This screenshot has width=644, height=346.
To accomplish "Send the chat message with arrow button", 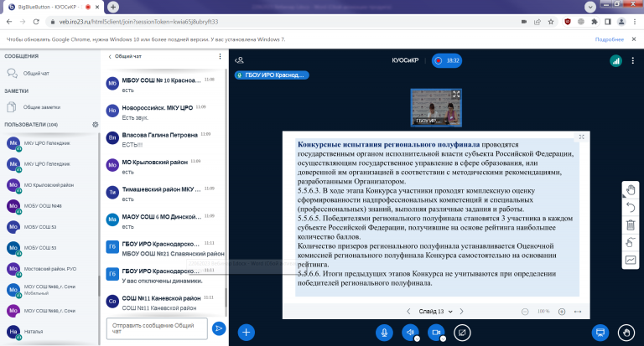I will coord(219,328).
